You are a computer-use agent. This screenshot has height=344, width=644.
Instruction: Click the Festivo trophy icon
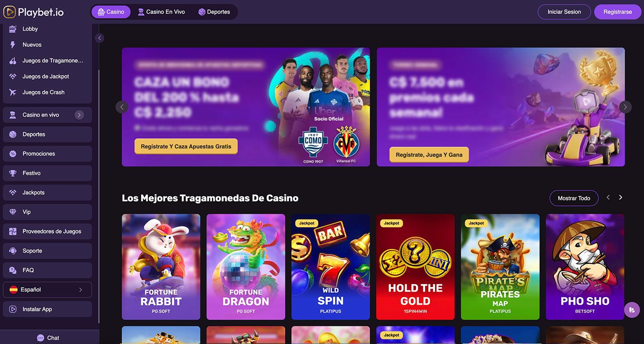coord(13,173)
